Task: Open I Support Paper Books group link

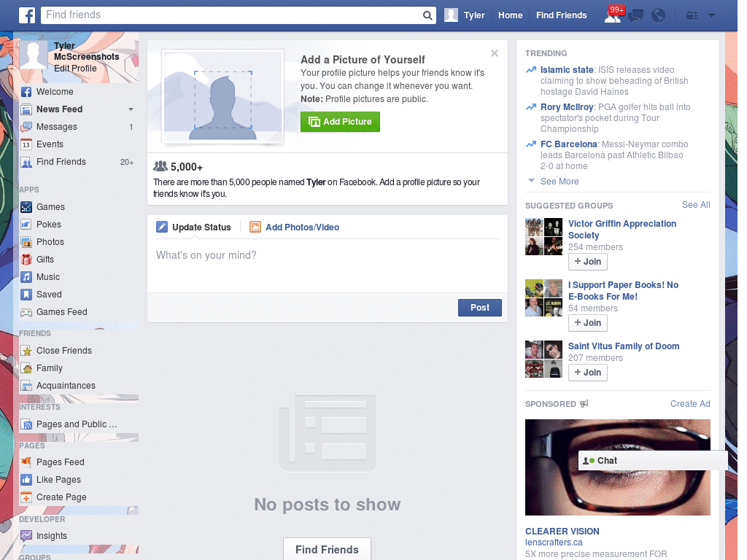Action: pos(623,291)
